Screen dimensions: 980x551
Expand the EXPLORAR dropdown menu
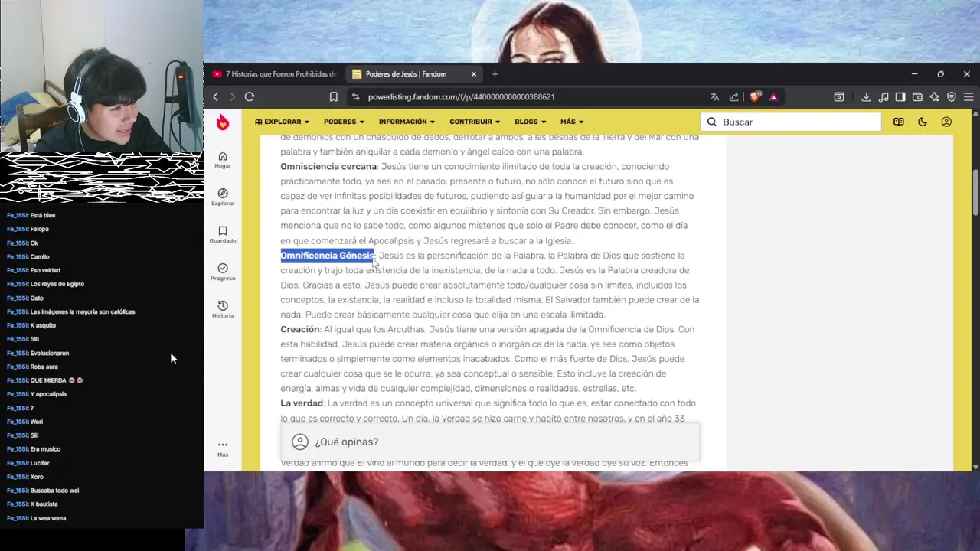pos(282,122)
